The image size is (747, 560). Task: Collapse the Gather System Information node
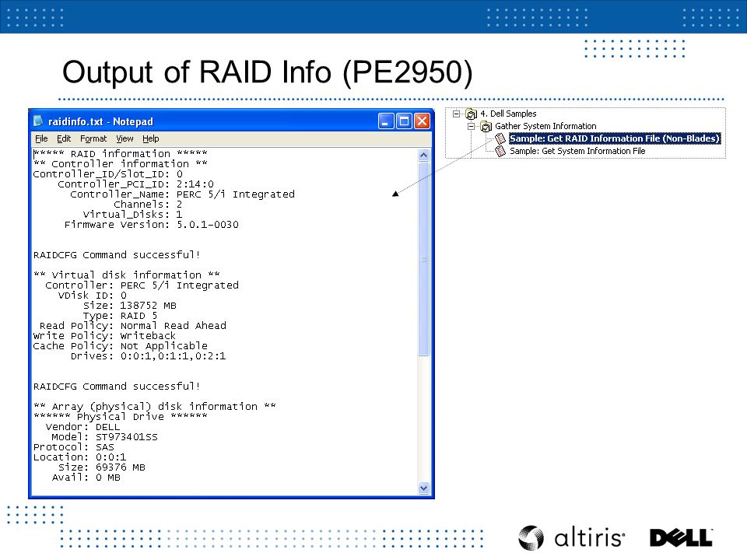(x=472, y=126)
